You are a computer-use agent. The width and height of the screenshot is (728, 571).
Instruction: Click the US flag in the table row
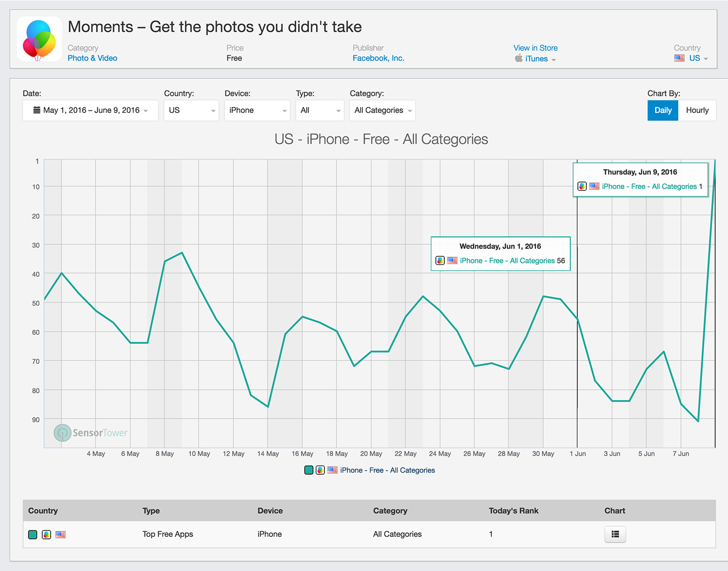[60, 535]
